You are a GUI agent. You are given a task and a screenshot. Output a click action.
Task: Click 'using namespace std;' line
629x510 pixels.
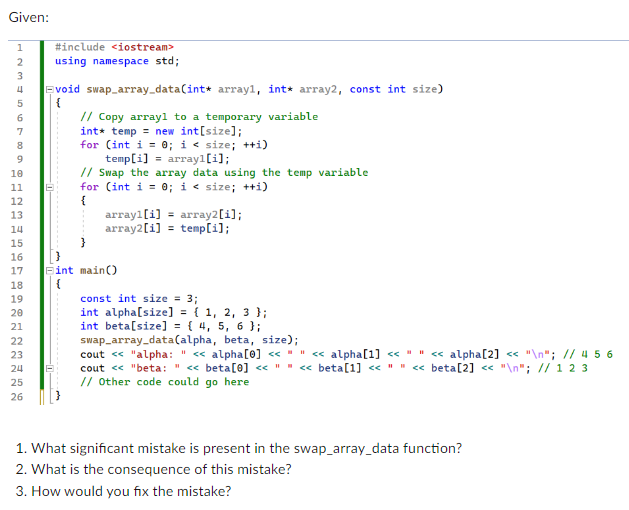117,61
